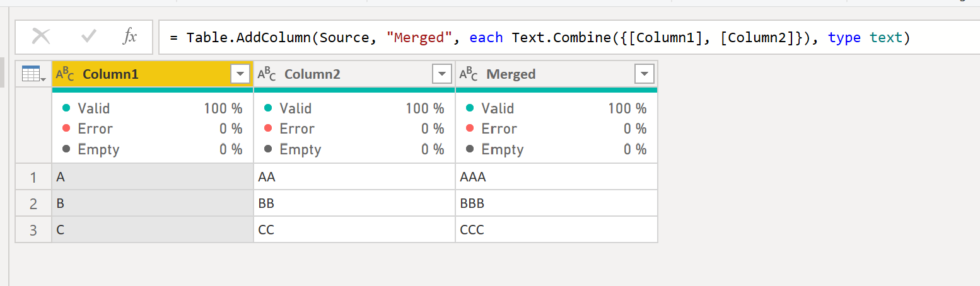The height and width of the screenshot is (286, 980).
Task: Click the fx function icon
Action: (x=129, y=37)
